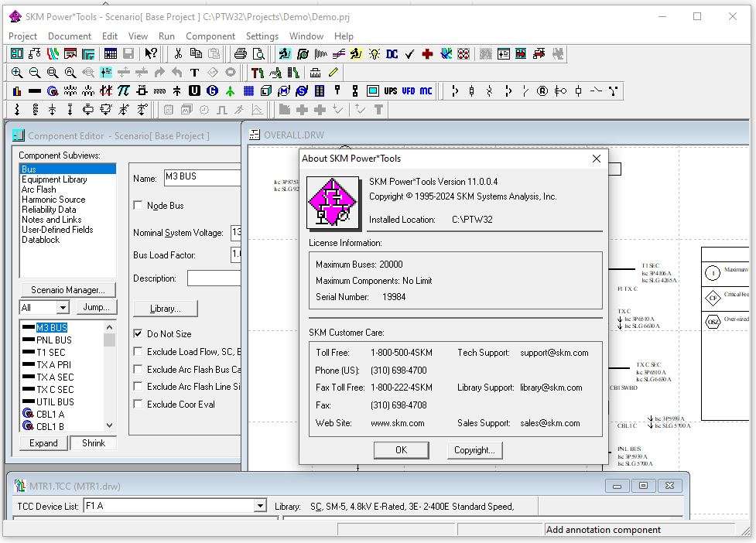Click the yellow pencil annotation icon
The image size is (756, 543).
coord(334,72)
